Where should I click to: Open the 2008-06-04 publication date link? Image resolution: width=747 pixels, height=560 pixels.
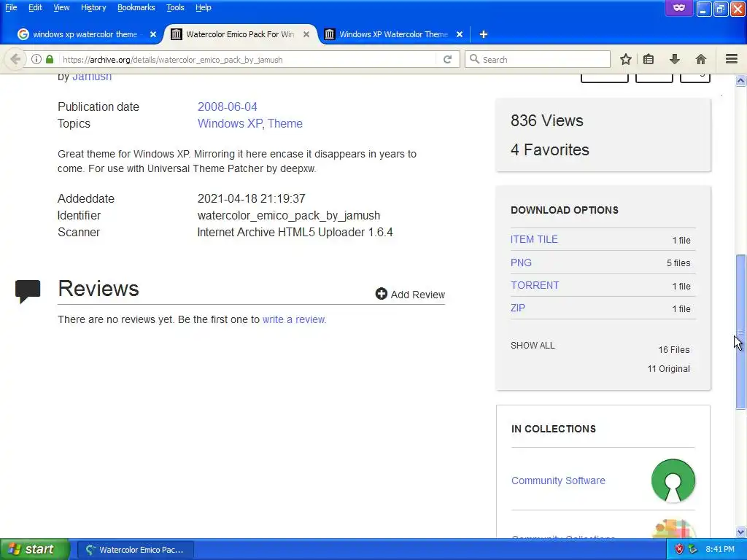click(228, 106)
